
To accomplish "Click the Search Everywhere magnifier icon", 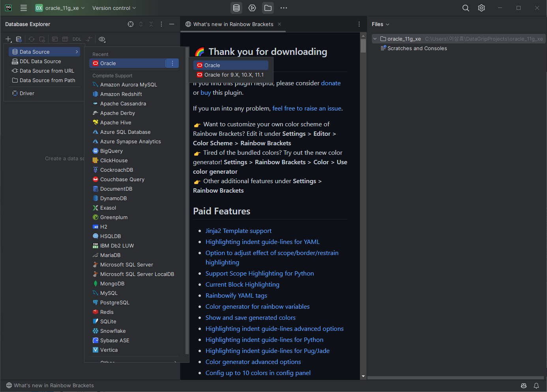I will [x=466, y=8].
